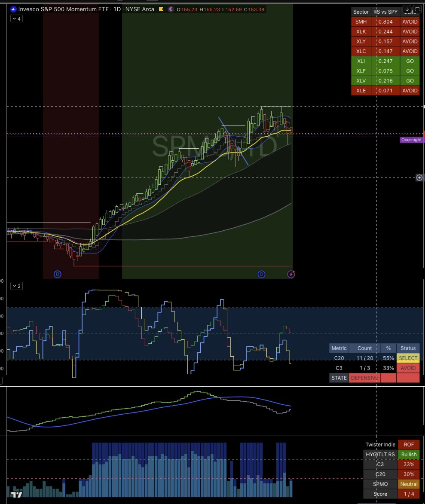Screen dimensions: 425x504
Task: Click the right dividend D marker
Action: click(x=261, y=274)
